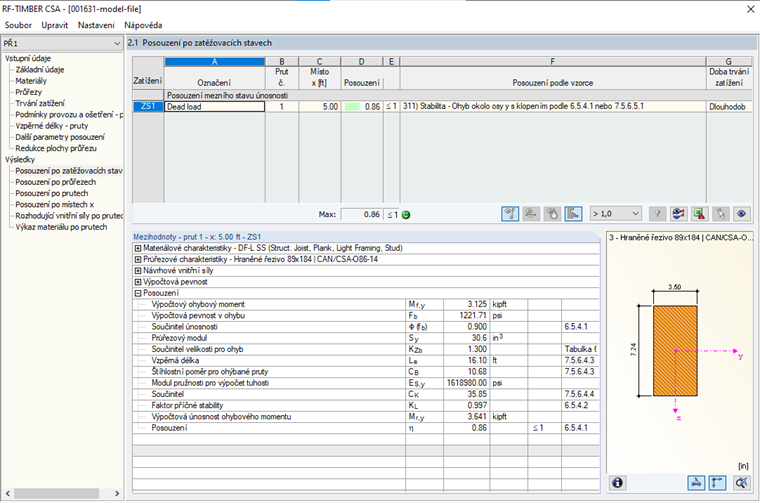Open the PŘ1 case dropdown

tap(62, 43)
